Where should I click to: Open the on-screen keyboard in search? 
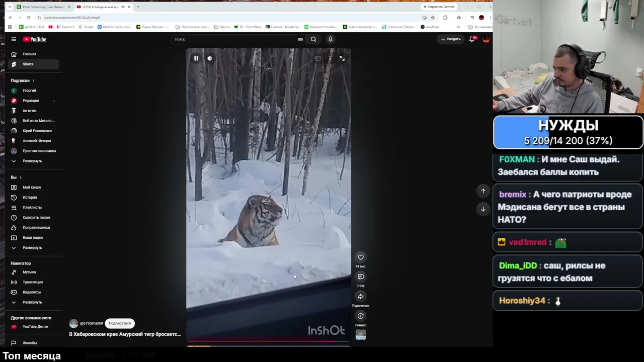coord(300,39)
